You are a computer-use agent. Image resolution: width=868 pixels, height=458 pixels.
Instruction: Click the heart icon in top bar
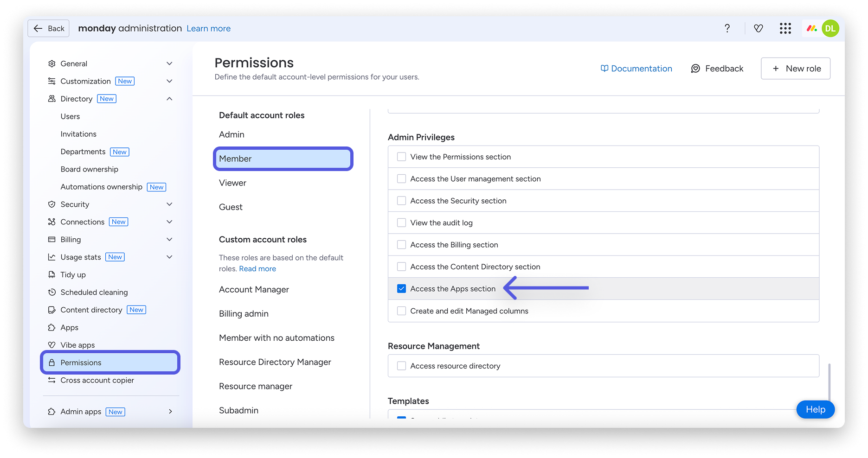(759, 28)
